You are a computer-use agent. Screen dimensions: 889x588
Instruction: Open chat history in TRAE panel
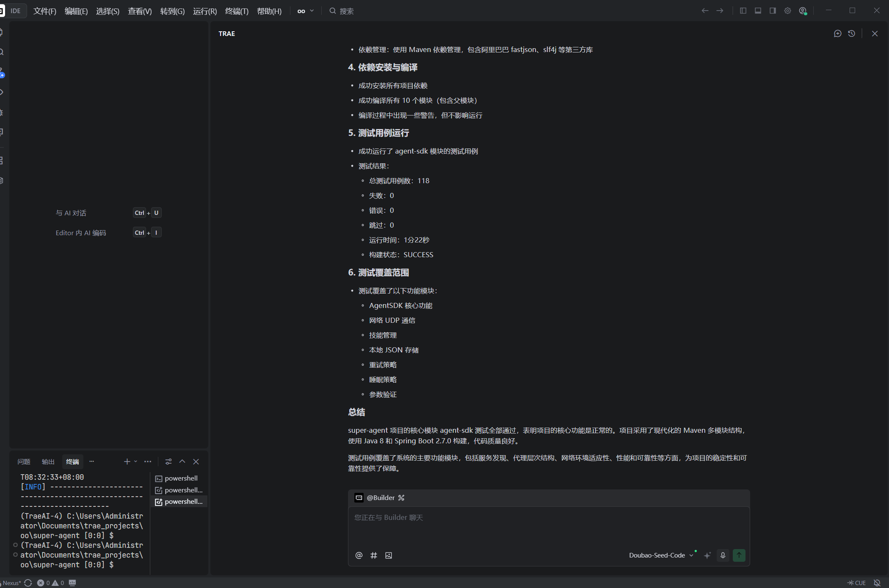click(852, 33)
